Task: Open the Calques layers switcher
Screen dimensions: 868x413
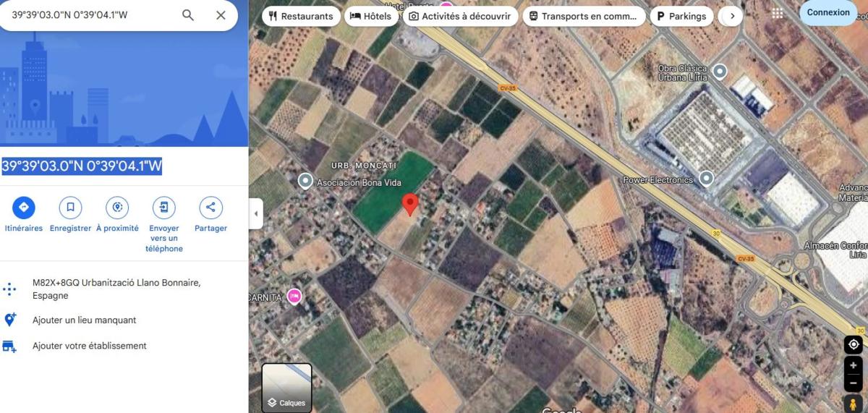Action: [286, 388]
